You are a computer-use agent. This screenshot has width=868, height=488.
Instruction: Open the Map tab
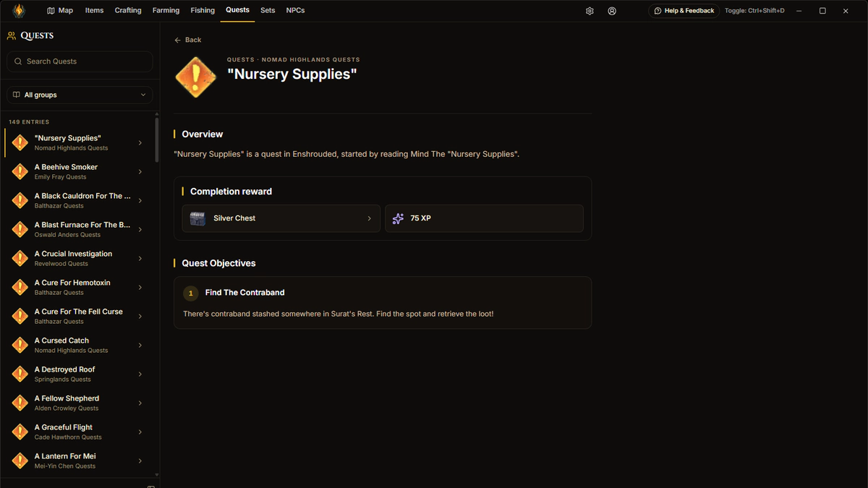(x=60, y=11)
